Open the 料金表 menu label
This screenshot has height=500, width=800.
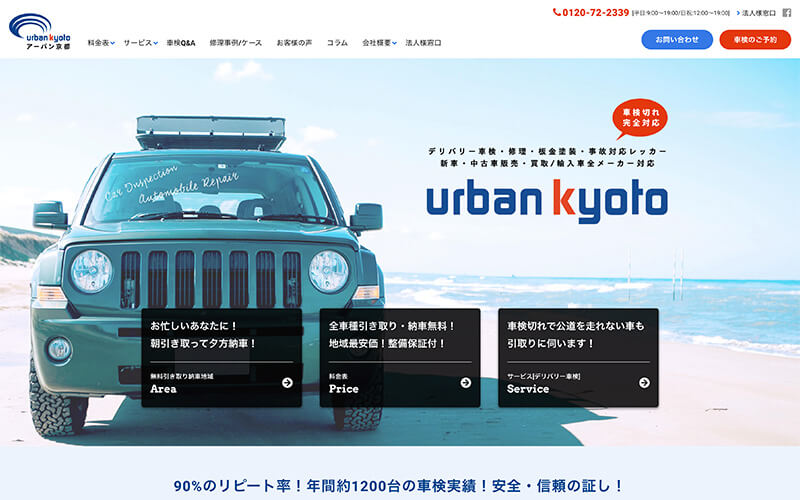[x=98, y=43]
